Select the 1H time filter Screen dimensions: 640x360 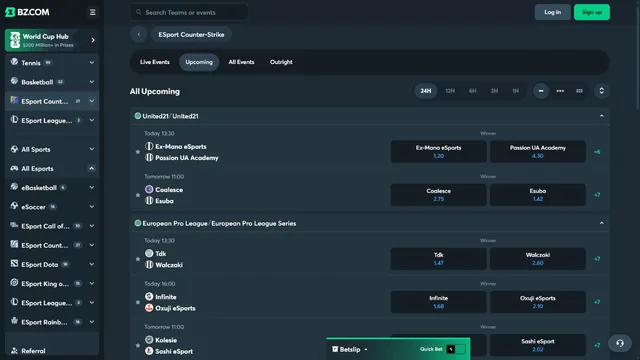pos(516,91)
